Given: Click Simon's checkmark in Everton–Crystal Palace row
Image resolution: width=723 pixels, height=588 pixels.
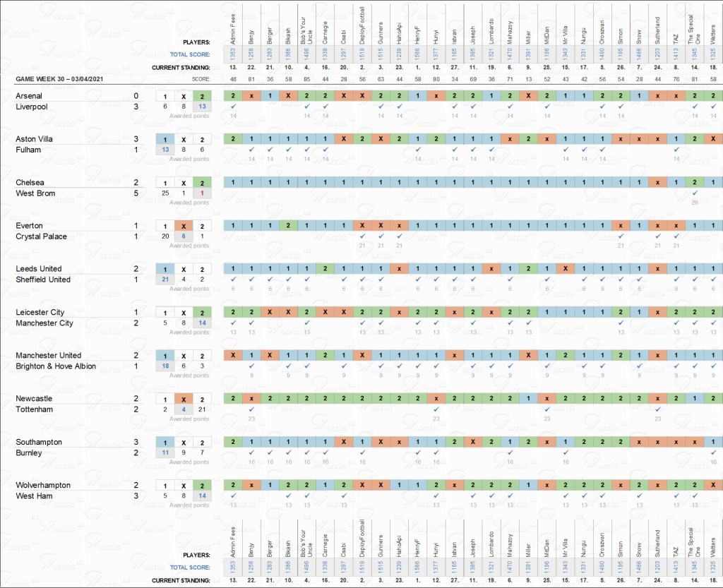Looking at the screenshot, I should (621, 236).
